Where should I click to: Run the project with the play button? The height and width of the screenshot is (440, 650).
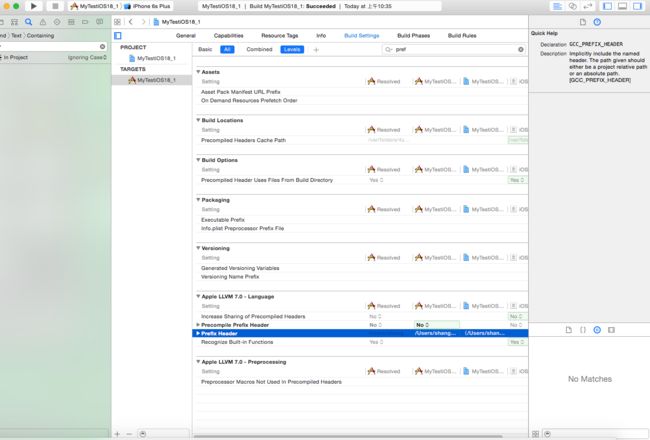[x=34, y=6]
